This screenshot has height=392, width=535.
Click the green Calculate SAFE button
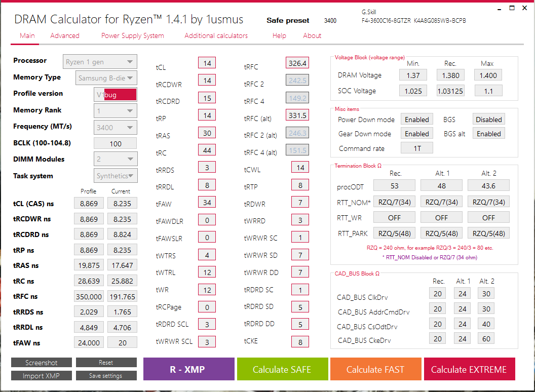coord(282,369)
